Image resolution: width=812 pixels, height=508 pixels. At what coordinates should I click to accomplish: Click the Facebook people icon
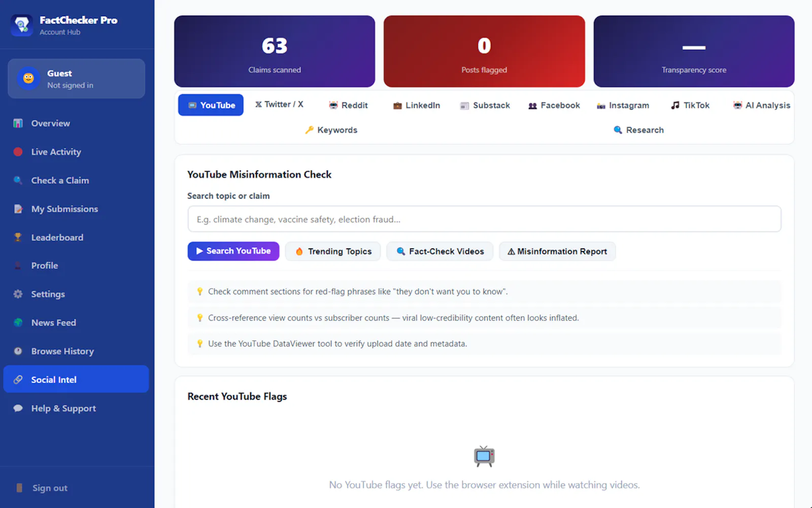(x=532, y=106)
